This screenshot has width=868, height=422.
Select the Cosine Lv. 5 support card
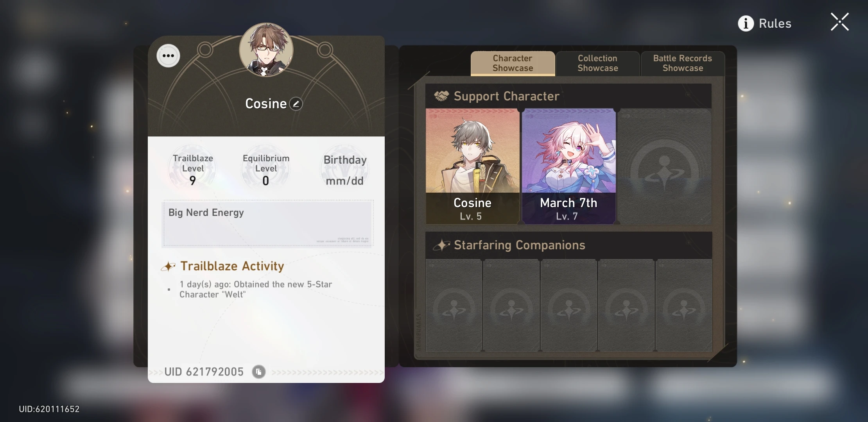473,166
